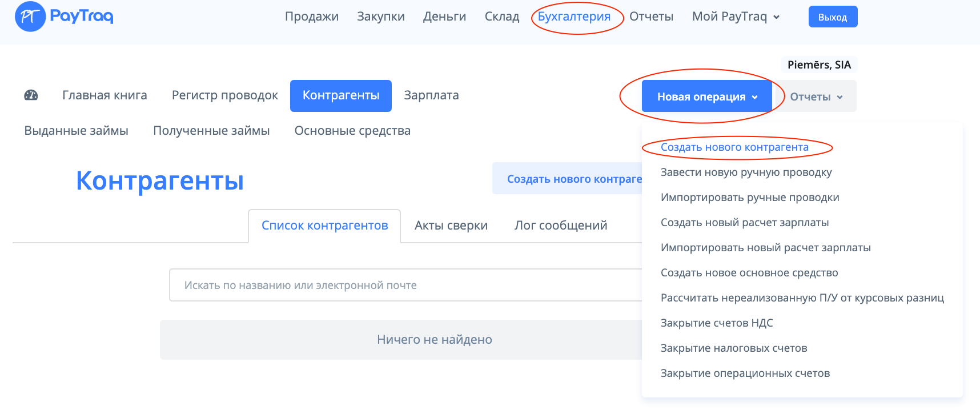Open the Новая операция dropdown button
The image size is (980, 410).
point(706,97)
